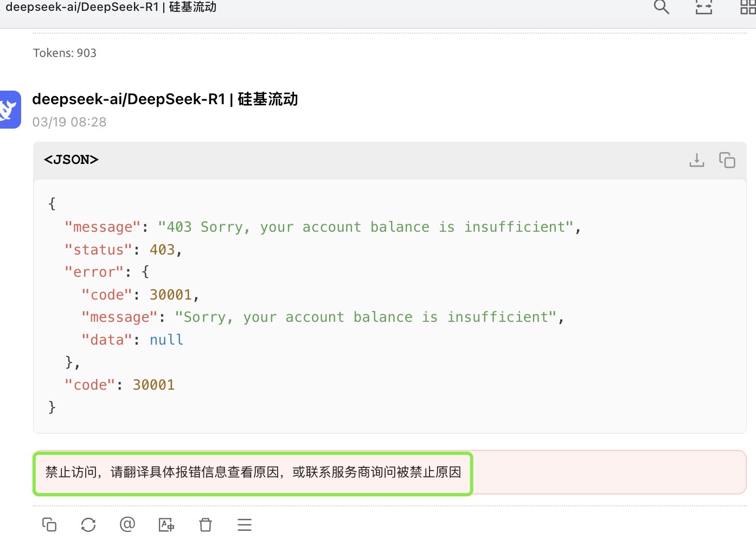Copy the message using the bottom toolbar
756x559 pixels.
49,525
